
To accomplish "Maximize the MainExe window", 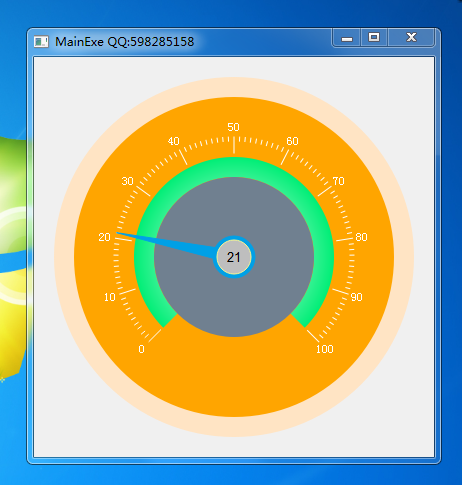I will pyautogui.click(x=374, y=37).
